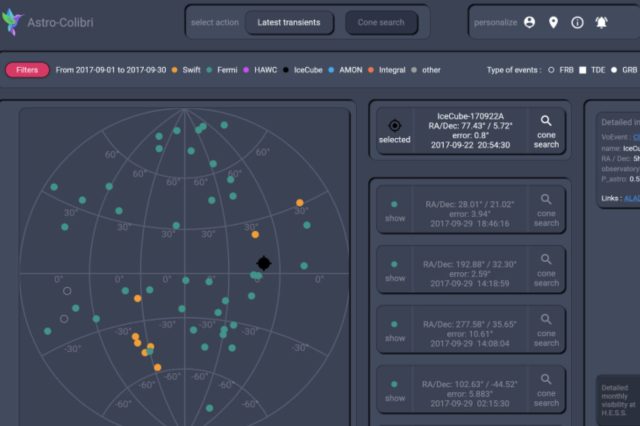The image size is (640, 426).
Task: Open the info circle icon
Action: tap(578, 22)
